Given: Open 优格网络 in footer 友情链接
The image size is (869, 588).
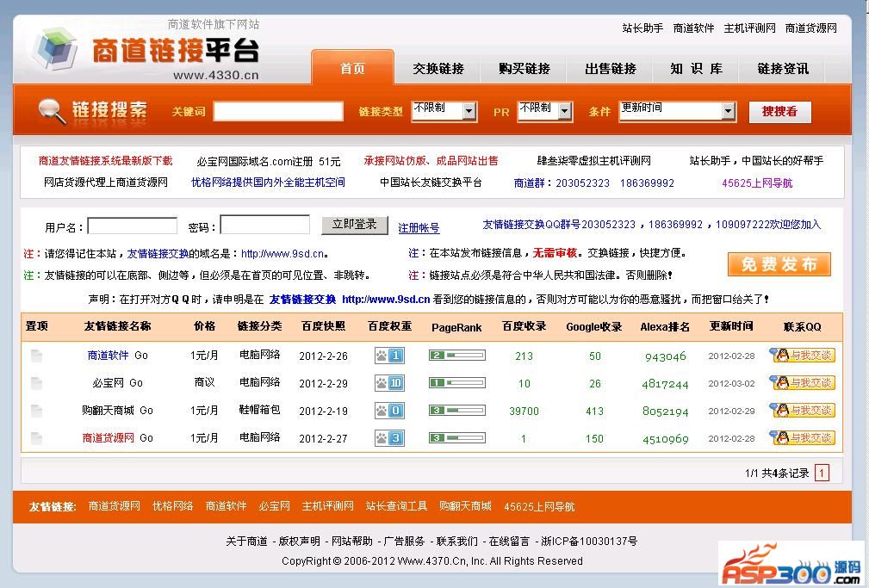Looking at the screenshot, I should (x=173, y=506).
